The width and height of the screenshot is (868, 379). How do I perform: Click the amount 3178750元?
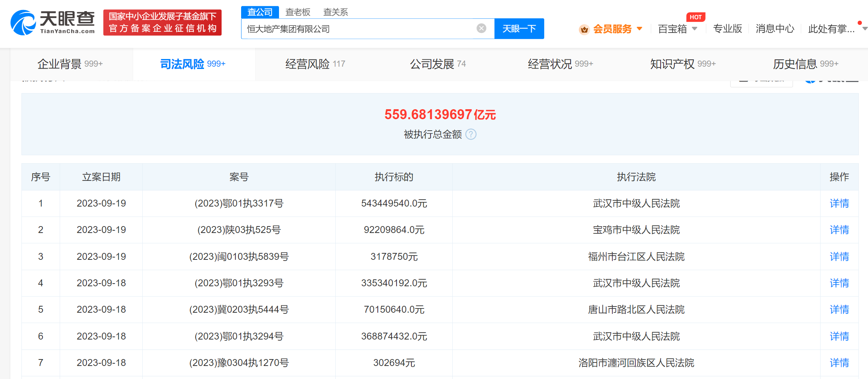coord(394,257)
